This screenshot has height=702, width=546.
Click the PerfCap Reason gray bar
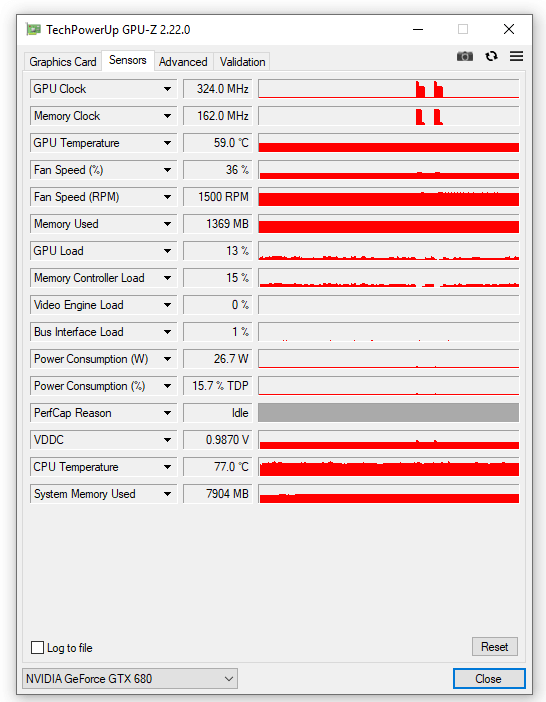[x=388, y=413]
